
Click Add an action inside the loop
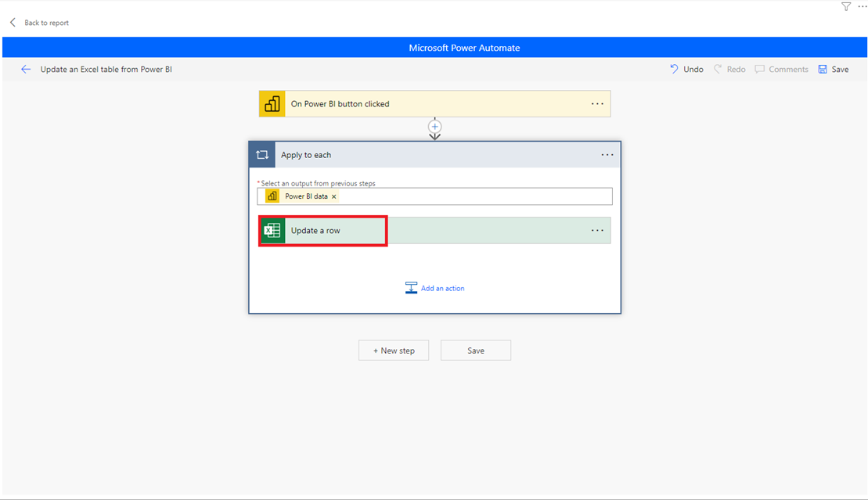click(x=434, y=288)
